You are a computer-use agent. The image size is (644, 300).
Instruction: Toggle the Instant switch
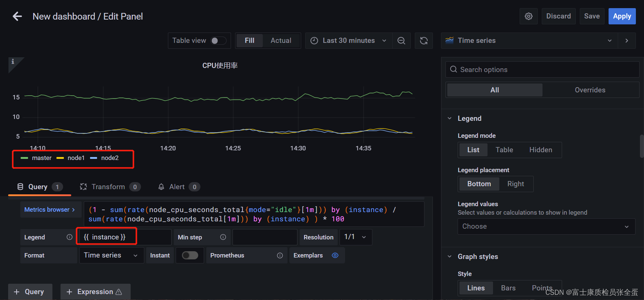[190, 255]
